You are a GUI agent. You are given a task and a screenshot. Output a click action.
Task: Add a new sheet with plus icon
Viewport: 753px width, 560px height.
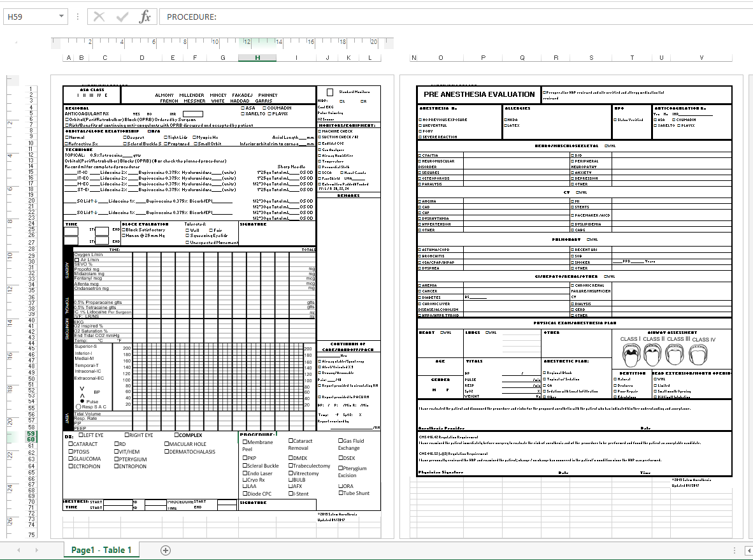[165, 550]
